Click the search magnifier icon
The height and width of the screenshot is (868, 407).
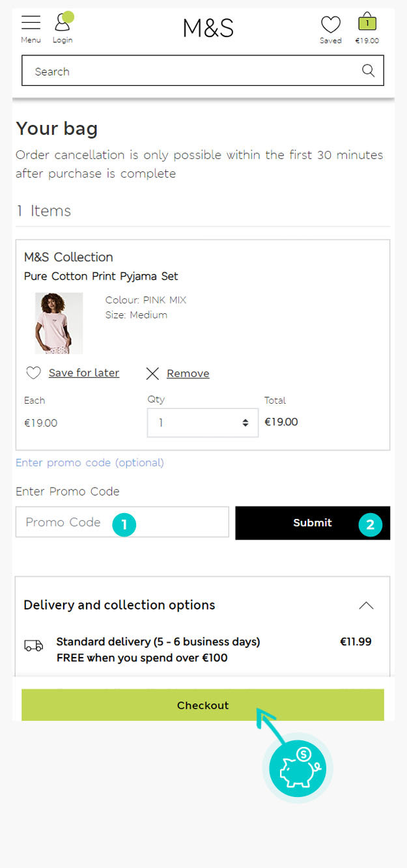(x=368, y=71)
